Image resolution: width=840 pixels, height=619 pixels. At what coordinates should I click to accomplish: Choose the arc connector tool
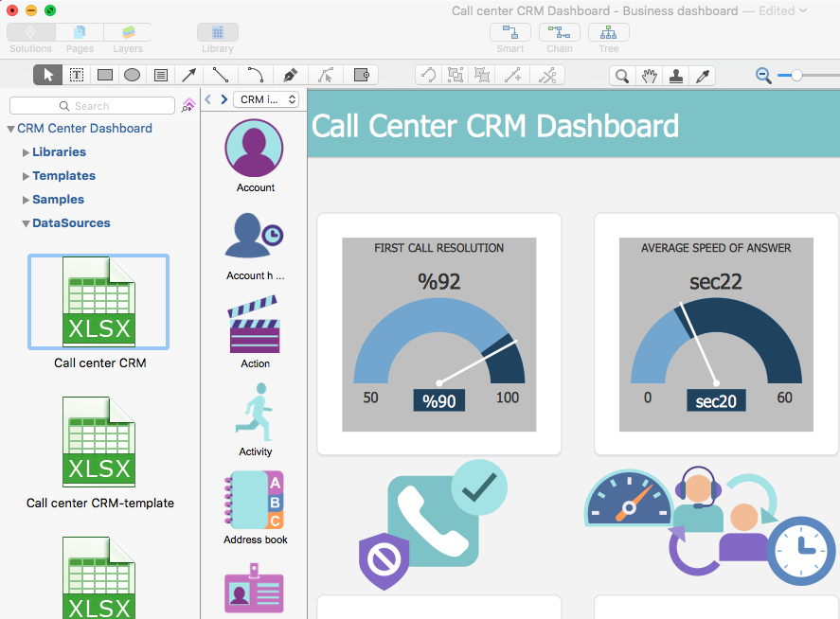pyautogui.click(x=255, y=75)
